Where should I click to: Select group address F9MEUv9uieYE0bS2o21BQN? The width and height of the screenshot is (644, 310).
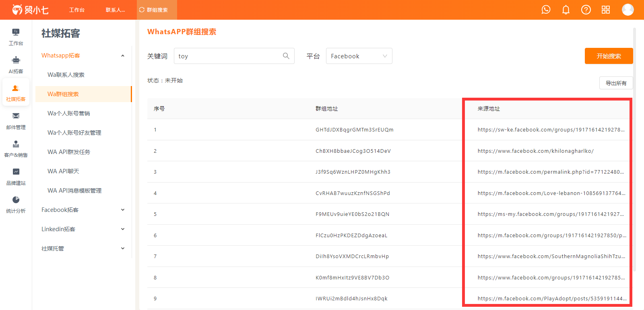tap(352, 214)
